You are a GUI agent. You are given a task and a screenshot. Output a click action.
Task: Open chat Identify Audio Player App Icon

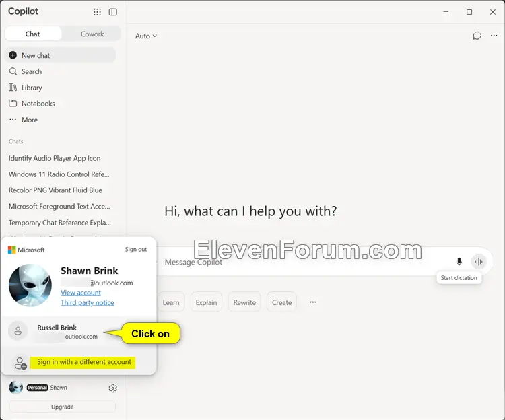(x=55, y=158)
